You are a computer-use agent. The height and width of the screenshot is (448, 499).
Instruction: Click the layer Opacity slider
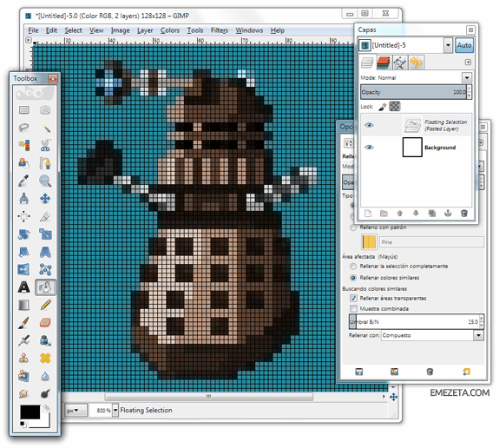413,92
